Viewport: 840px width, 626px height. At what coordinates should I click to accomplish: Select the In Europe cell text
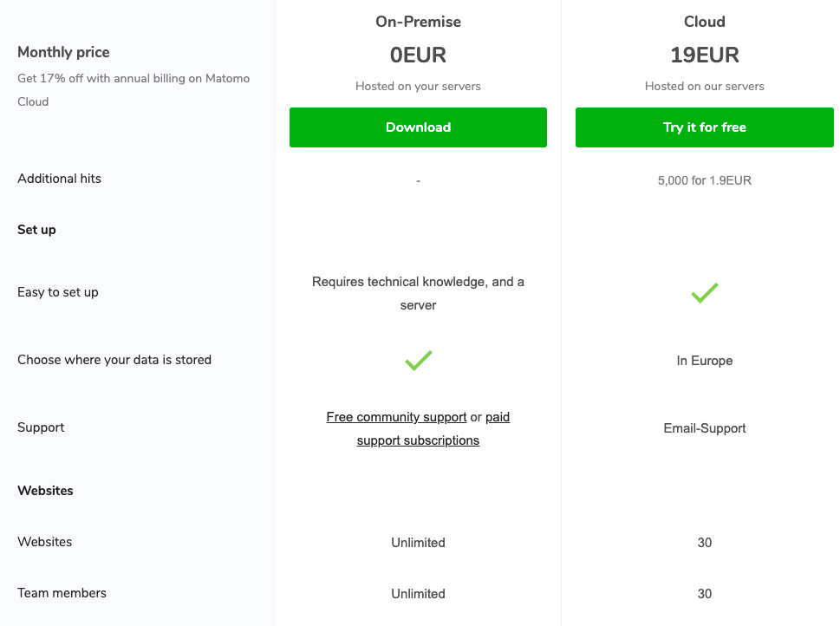coord(704,361)
